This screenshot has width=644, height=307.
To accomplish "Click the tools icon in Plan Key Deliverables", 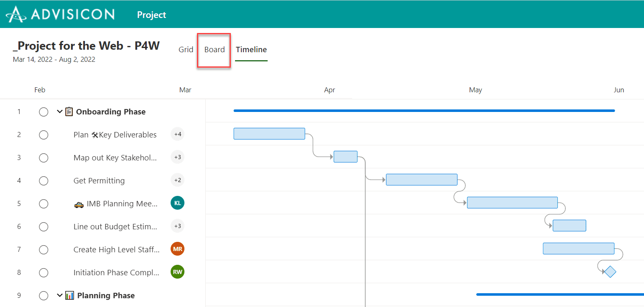I will click(95, 135).
